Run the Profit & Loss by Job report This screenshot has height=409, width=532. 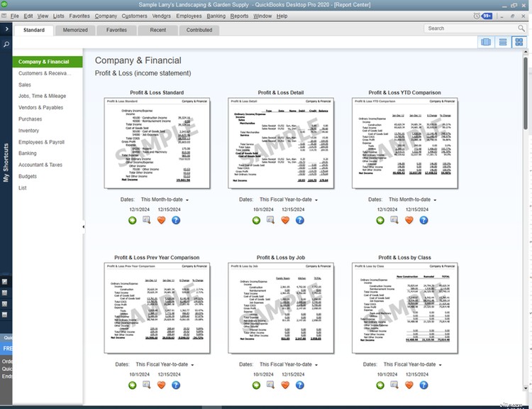pyautogui.click(x=256, y=385)
